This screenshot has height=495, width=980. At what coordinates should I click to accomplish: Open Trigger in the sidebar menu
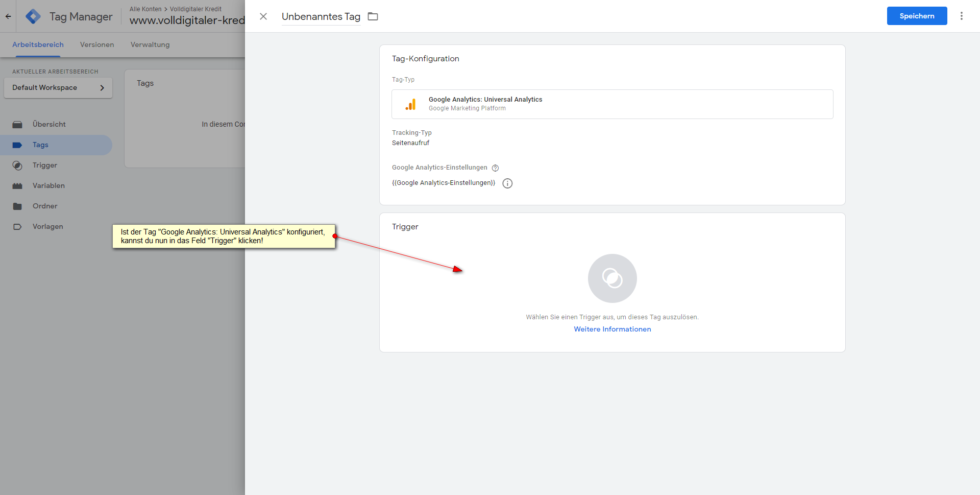[56, 165]
